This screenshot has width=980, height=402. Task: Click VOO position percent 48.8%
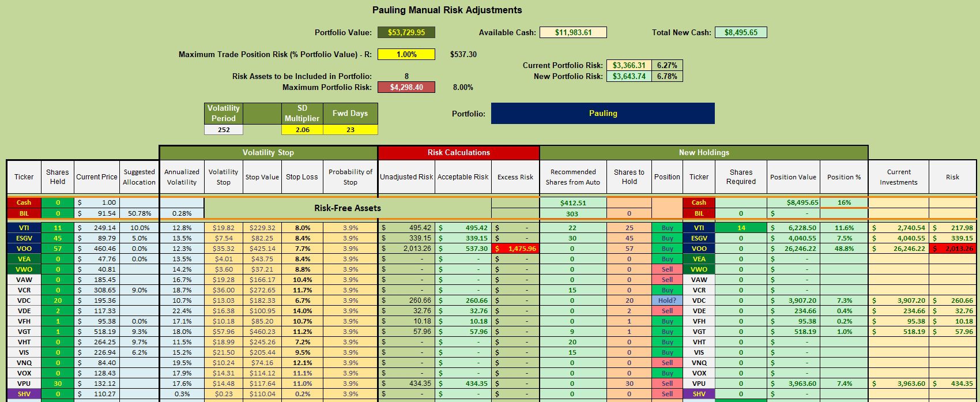click(844, 249)
